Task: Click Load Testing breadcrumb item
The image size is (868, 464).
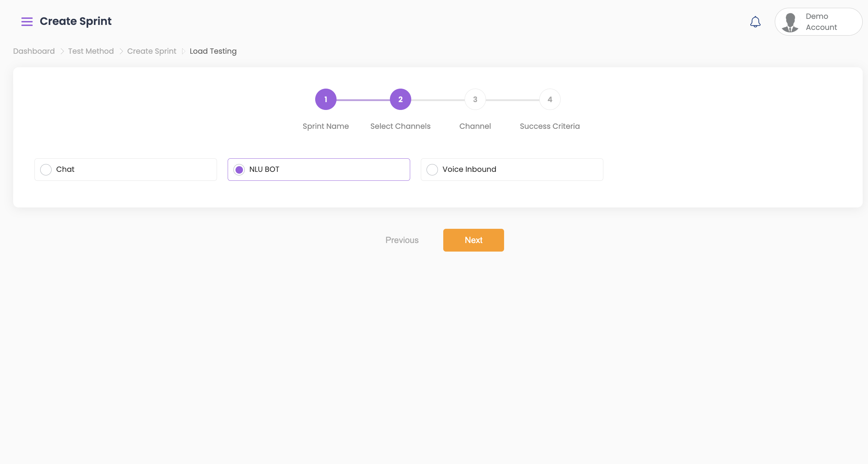Action: point(213,51)
